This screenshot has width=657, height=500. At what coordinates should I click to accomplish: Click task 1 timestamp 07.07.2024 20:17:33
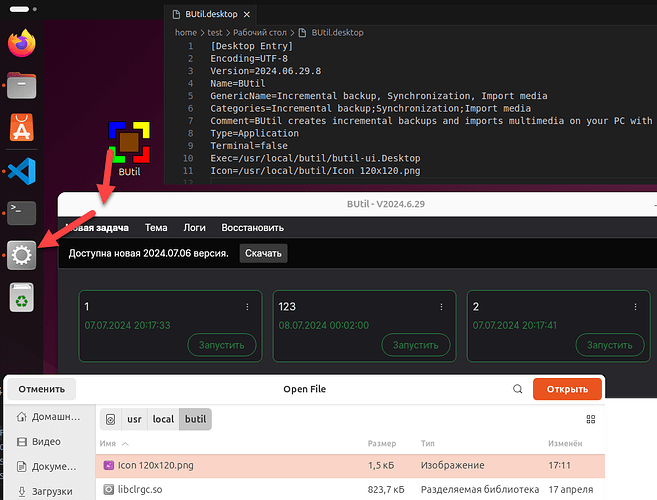point(127,325)
